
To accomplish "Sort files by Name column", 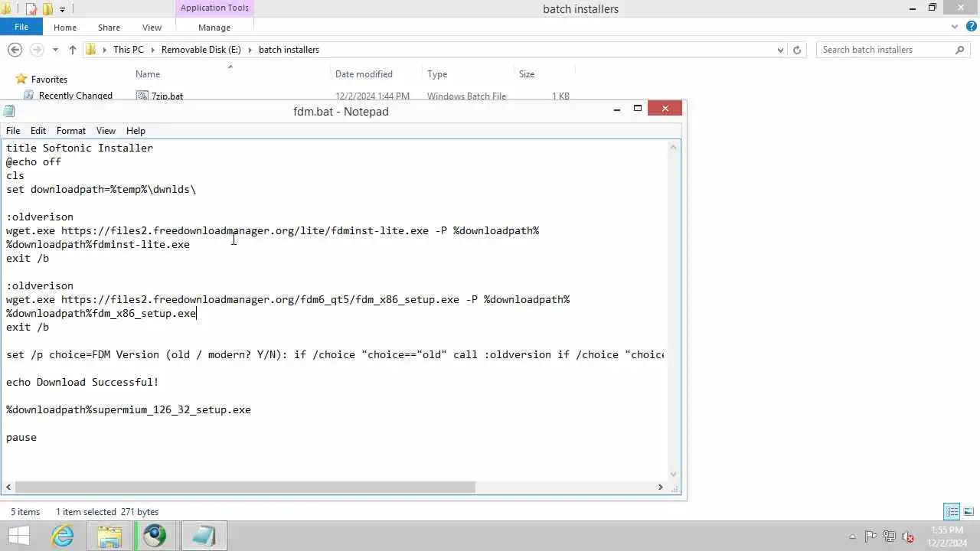I will (x=148, y=74).
